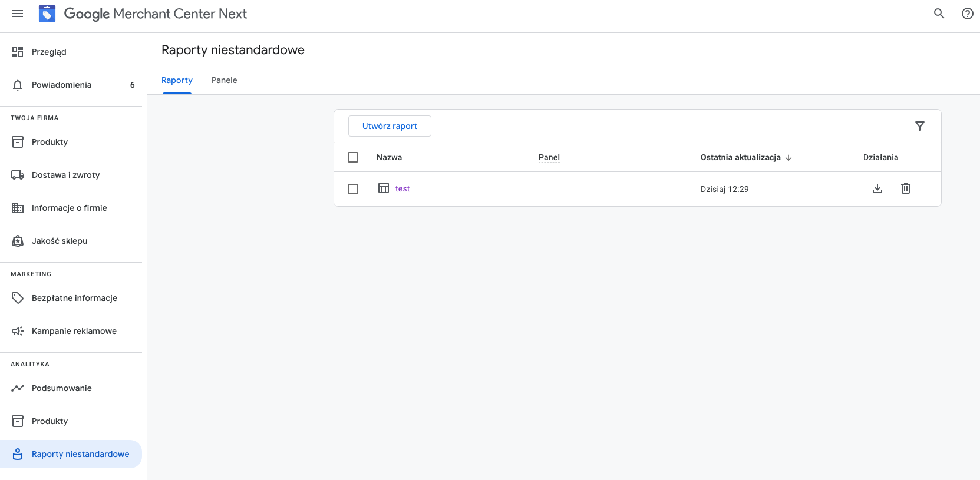Click the Google Merchant Center logo icon
980x480 pixels.
point(47,14)
